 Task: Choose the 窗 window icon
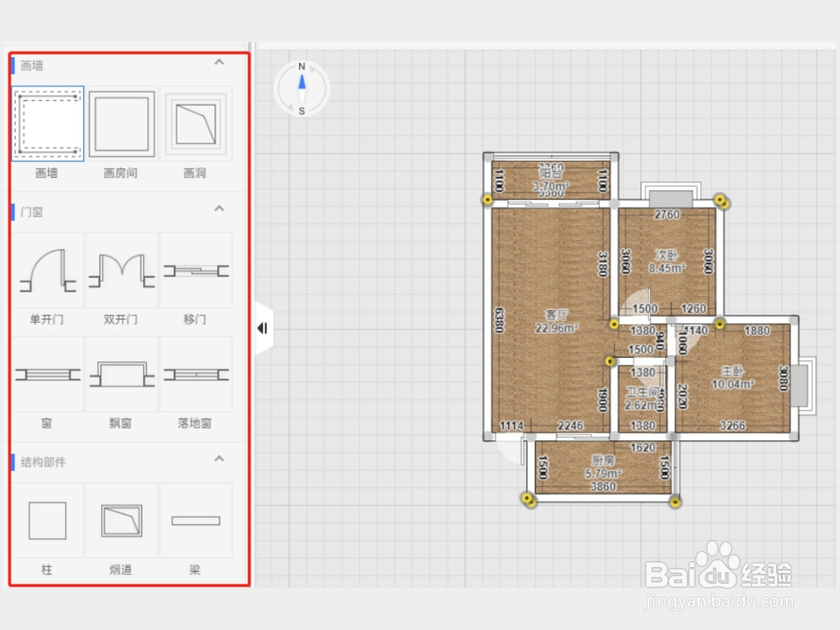[x=48, y=374]
